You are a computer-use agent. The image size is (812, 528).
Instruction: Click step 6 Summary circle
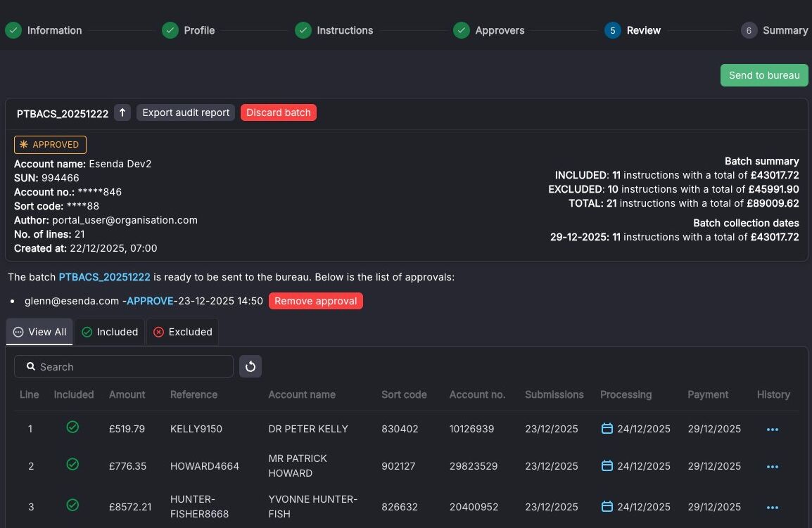[749, 30]
